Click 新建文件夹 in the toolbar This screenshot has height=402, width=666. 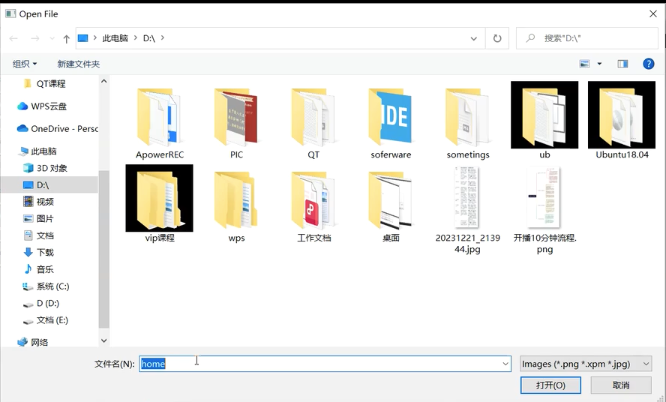tap(78, 64)
